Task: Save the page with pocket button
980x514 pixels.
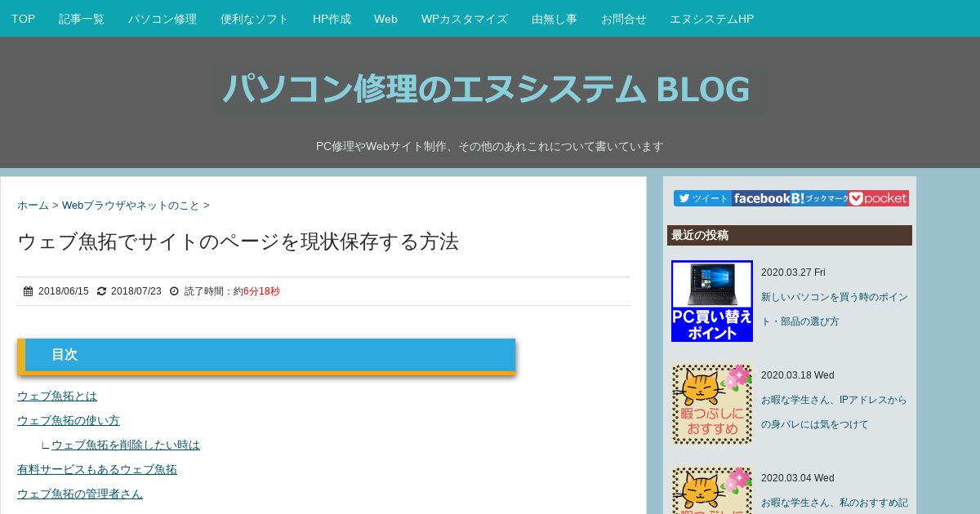Action: click(879, 198)
